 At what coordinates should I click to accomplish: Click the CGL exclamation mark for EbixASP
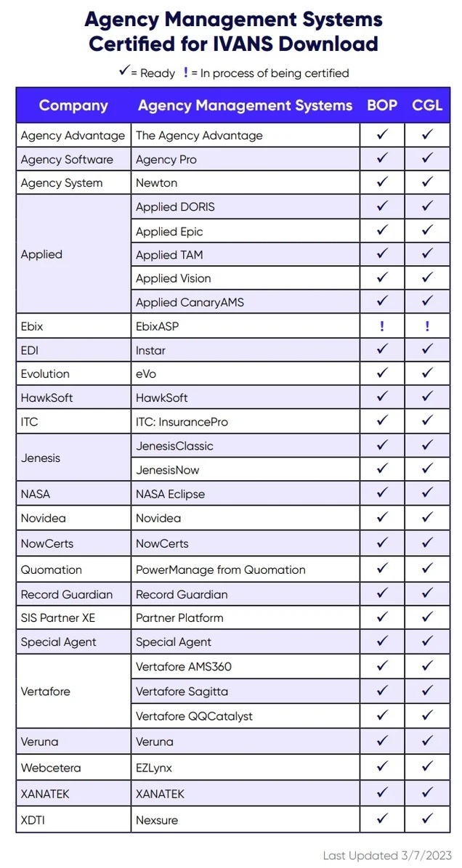pyautogui.click(x=427, y=326)
